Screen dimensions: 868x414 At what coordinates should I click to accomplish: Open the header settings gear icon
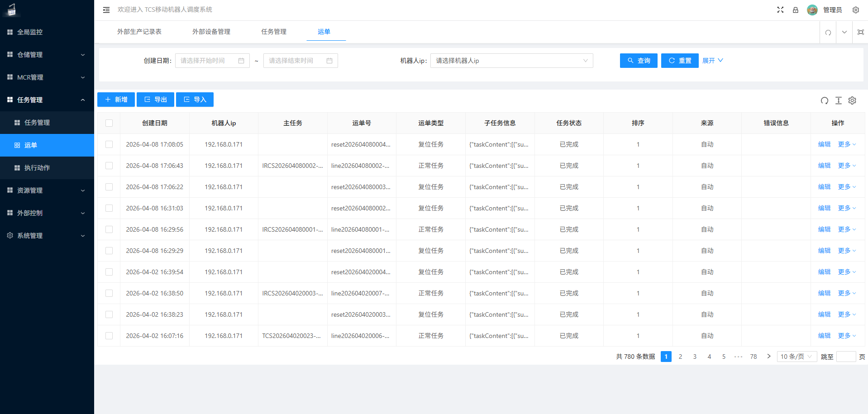(x=856, y=10)
